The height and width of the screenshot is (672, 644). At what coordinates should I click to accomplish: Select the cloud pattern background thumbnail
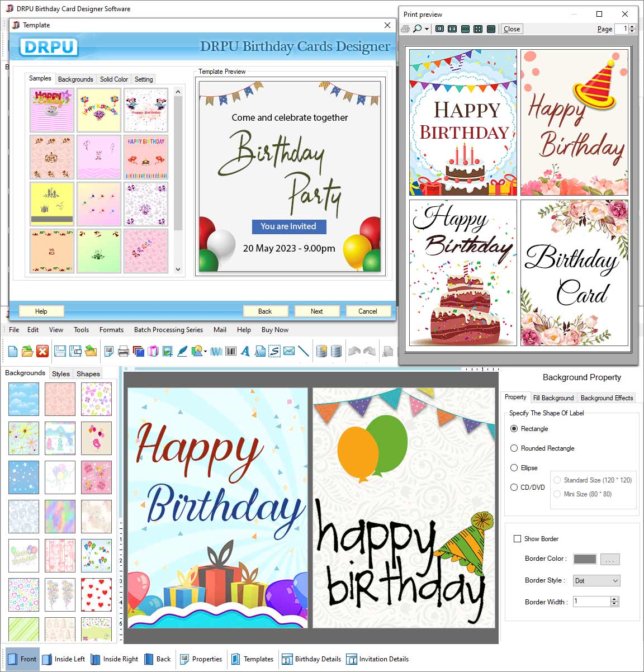tap(23, 399)
